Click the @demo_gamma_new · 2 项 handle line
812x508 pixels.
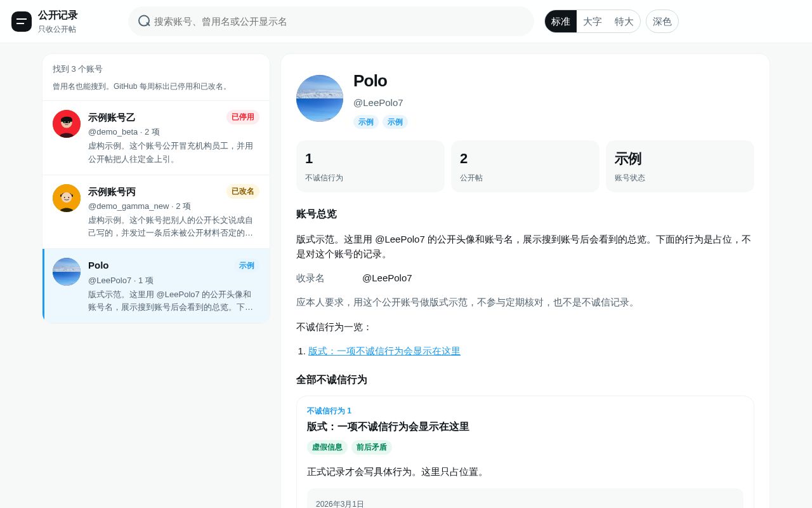point(140,206)
